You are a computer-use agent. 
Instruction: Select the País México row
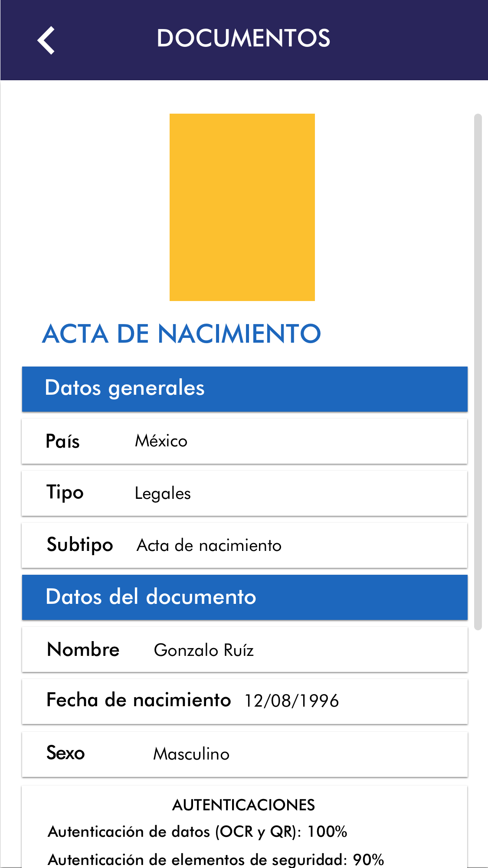pos(245,441)
